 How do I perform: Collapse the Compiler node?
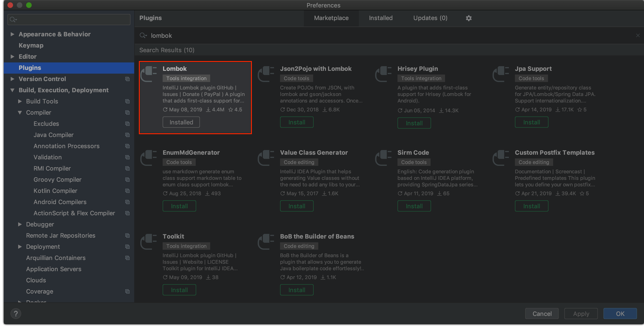(20, 113)
